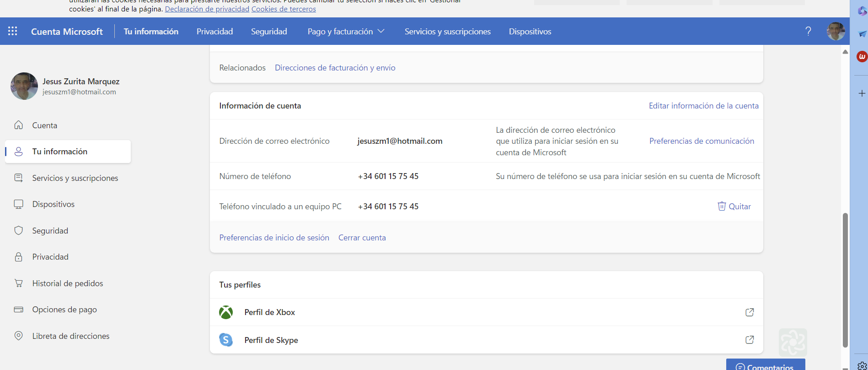Click the home icon beside Cuenta
This screenshot has width=868, height=370.
point(19,125)
